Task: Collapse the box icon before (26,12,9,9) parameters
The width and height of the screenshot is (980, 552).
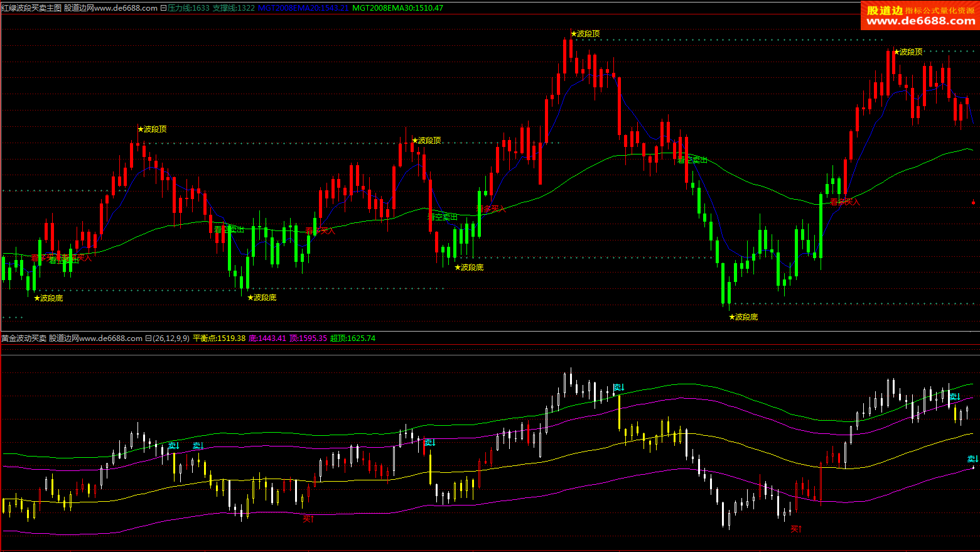Action: [148, 338]
